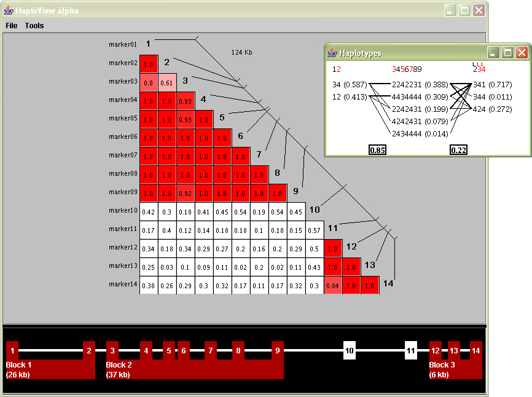
Task: Click the 0.42 cell in marker10 row
Action: click(149, 212)
